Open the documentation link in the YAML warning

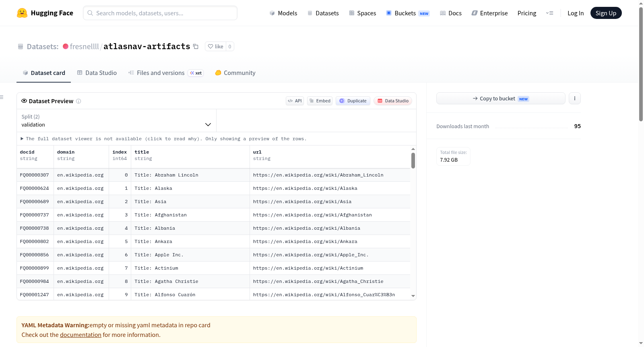coord(80,335)
